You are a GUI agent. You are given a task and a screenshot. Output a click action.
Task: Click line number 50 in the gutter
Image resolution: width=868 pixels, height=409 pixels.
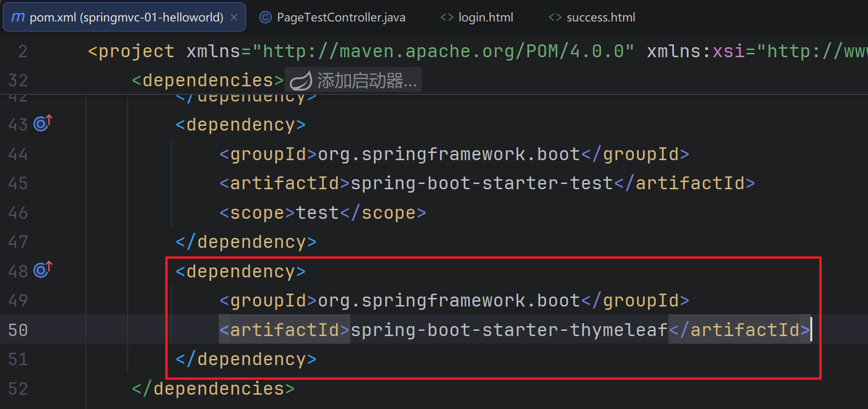click(18, 330)
